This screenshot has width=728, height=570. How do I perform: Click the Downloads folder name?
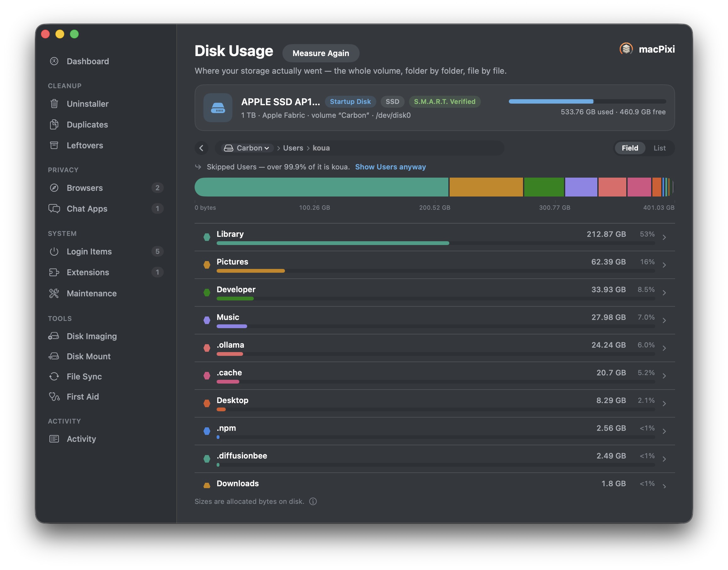(237, 483)
